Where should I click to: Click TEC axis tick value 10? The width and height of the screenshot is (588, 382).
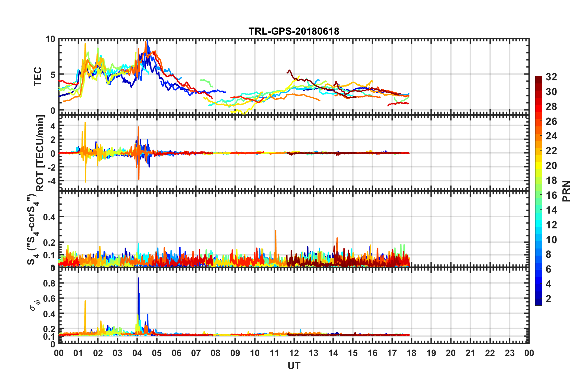[50, 39]
